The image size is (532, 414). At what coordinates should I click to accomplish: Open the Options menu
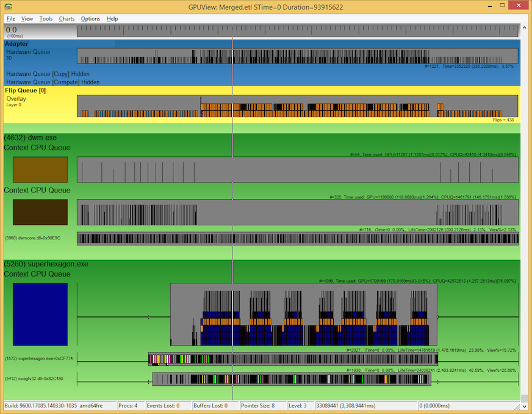(90, 19)
